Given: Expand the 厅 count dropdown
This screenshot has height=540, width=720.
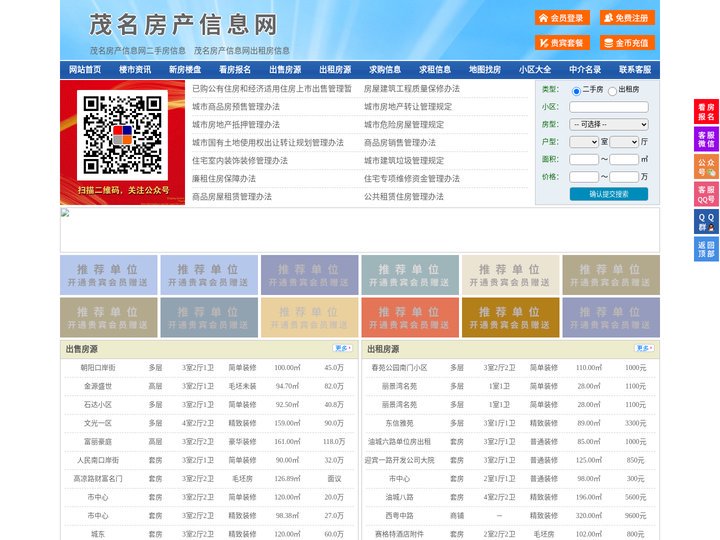Looking at the screenshot, I should pyautogui.click(x=624, y=142).
